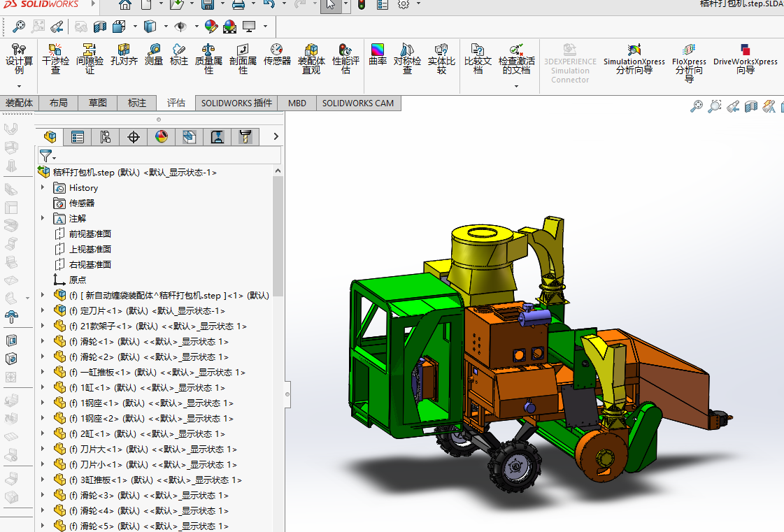Screen dimensions: 784x532
Task: Click the print icon in title bar
Action: pos(238,5)
